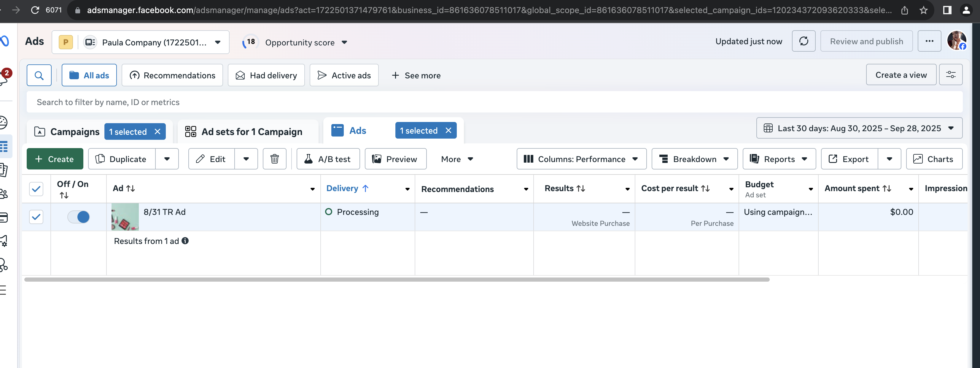Viewport: 980px width, 368px height.
Task: Click info icon beside Results from 1 ad
Action: coord(185,241)
